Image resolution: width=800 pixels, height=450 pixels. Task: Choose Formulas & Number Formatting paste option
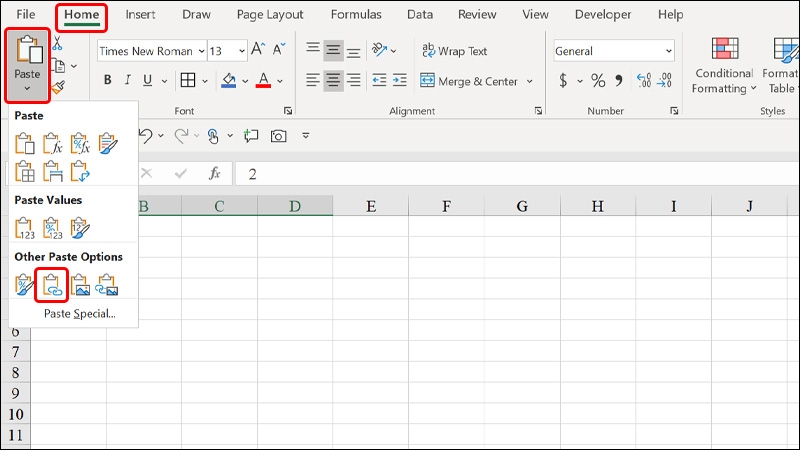click(80, 144)
